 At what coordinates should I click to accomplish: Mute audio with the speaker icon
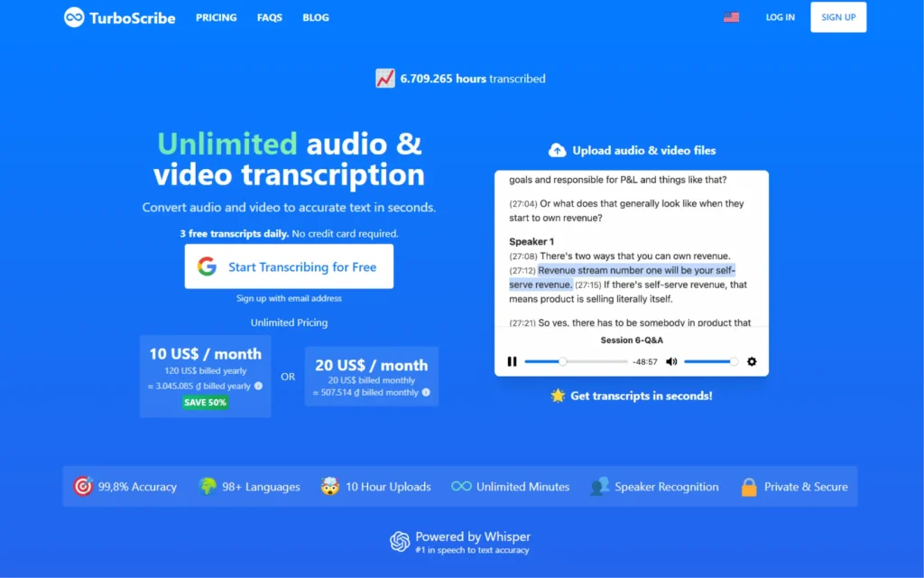tap(671, 361)
